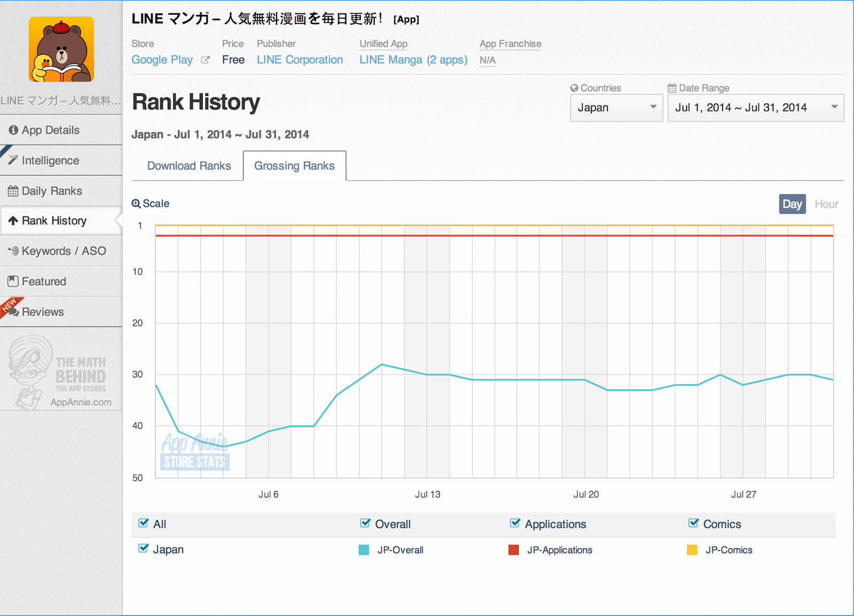Screen dimensions: 854x616
Task: Click the calendar icon next to Date Range
Action: coord(673,88)
